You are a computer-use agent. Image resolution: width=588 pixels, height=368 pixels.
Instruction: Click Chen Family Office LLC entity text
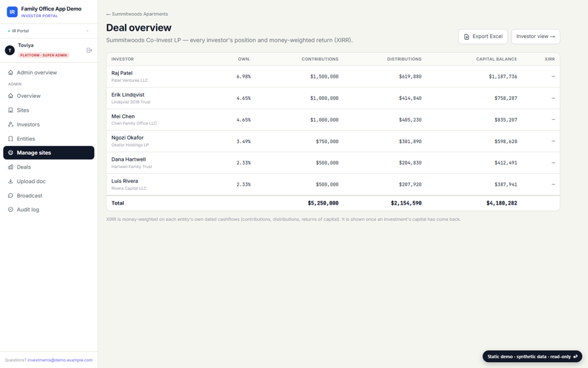134,124
